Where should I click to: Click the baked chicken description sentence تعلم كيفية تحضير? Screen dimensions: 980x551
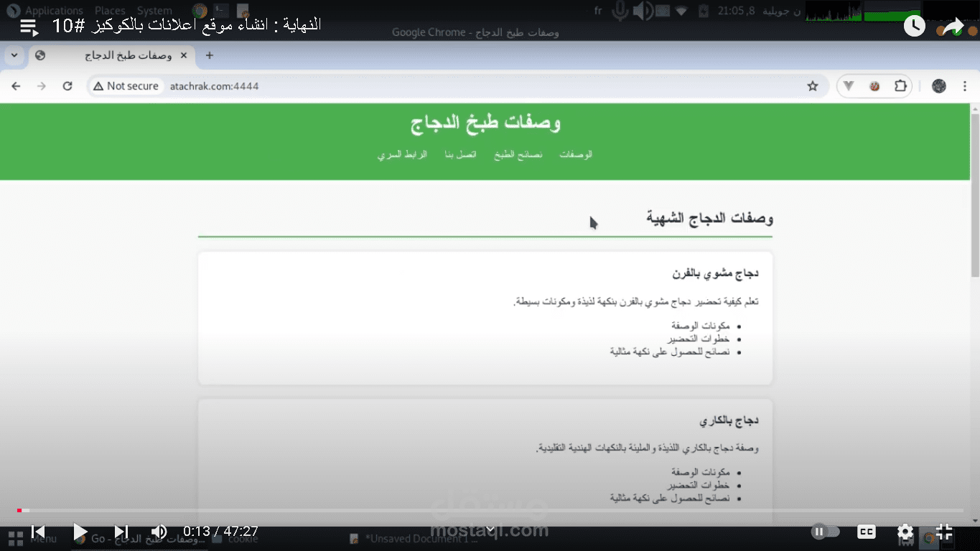tap(635, 302)
